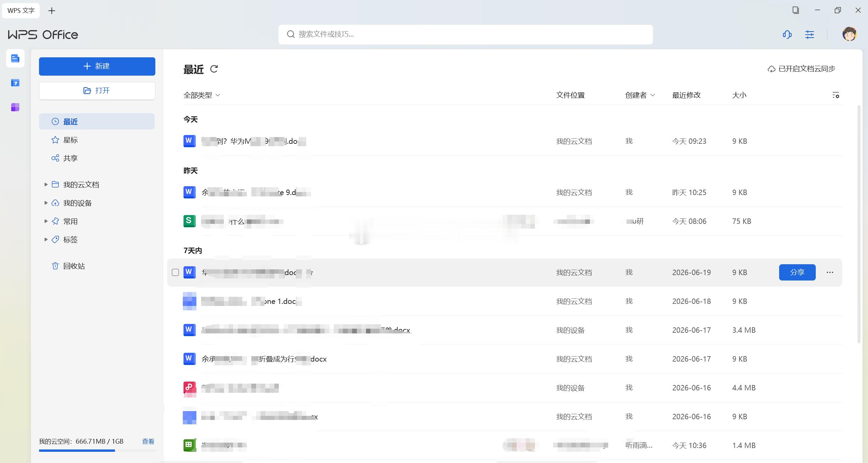
Task: Open the calendar icon in the left rail
Action: 15,83
